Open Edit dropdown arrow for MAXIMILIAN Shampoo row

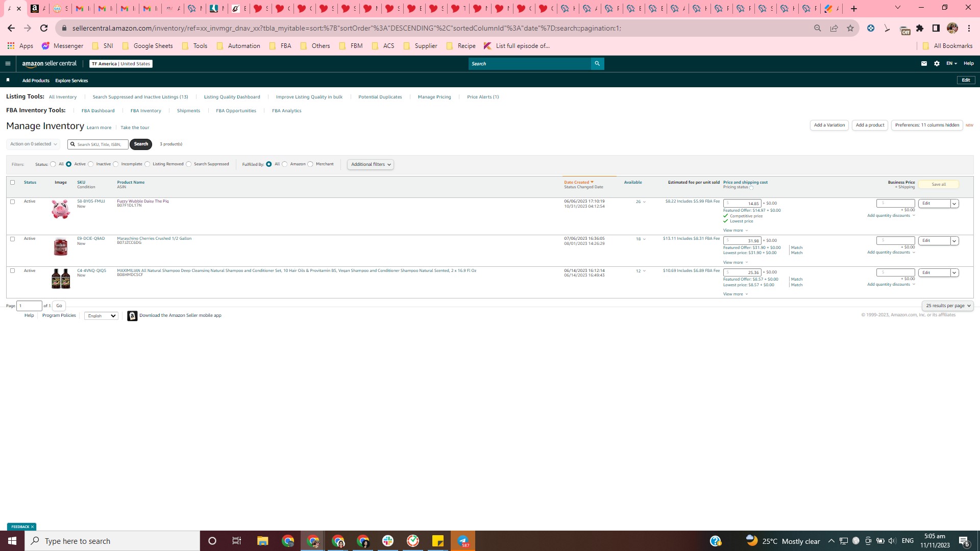pyautogui.click(x=954, y=273)
